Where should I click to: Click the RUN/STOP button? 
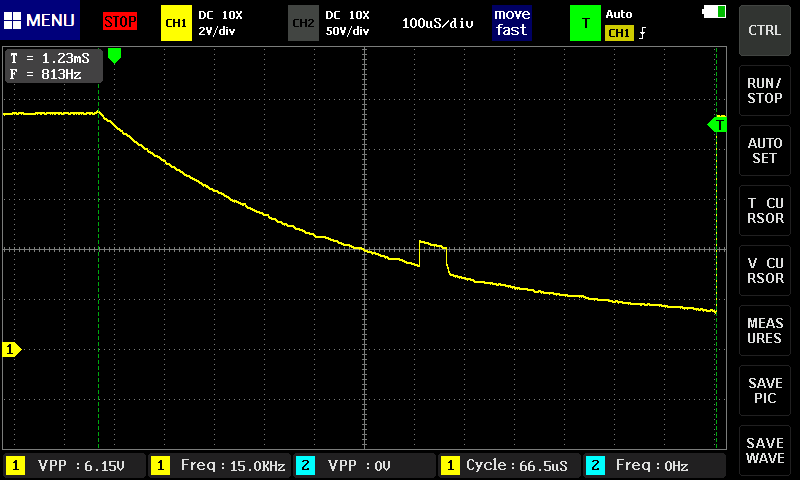click(764, 91)
